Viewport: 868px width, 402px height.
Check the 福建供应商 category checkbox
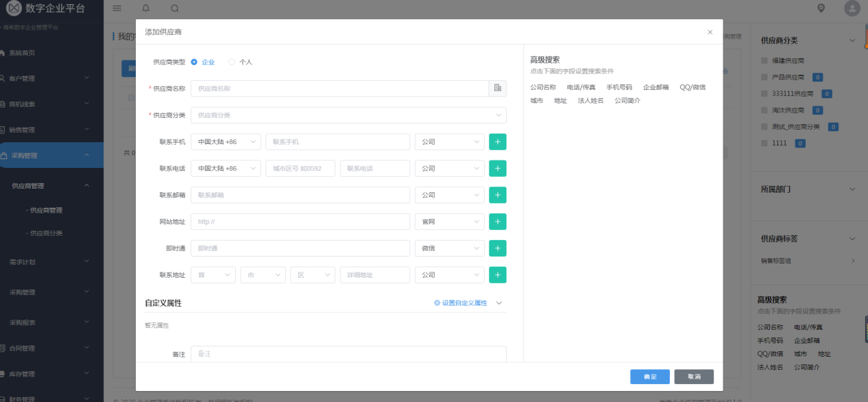pyautogui.click(x=765, y=60)
